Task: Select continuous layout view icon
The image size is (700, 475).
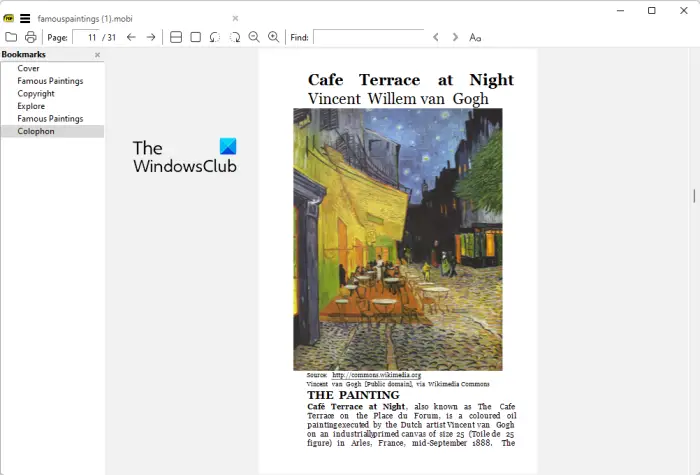Action: click(176, 37)
